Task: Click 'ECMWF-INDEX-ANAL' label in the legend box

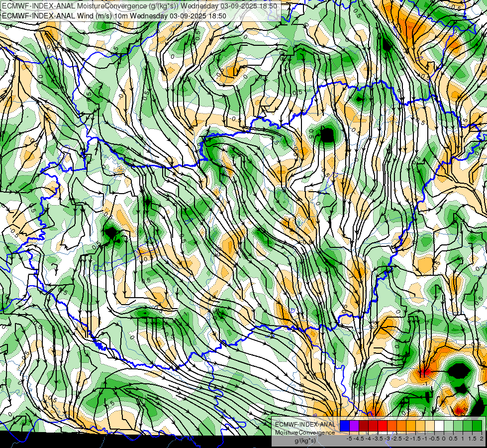Action: point(305,425)
